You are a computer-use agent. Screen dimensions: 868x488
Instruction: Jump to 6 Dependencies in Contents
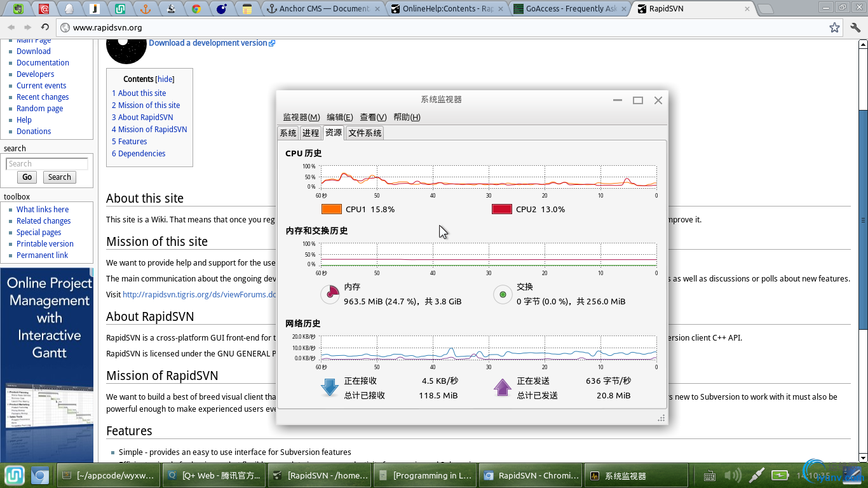(139, 153)
